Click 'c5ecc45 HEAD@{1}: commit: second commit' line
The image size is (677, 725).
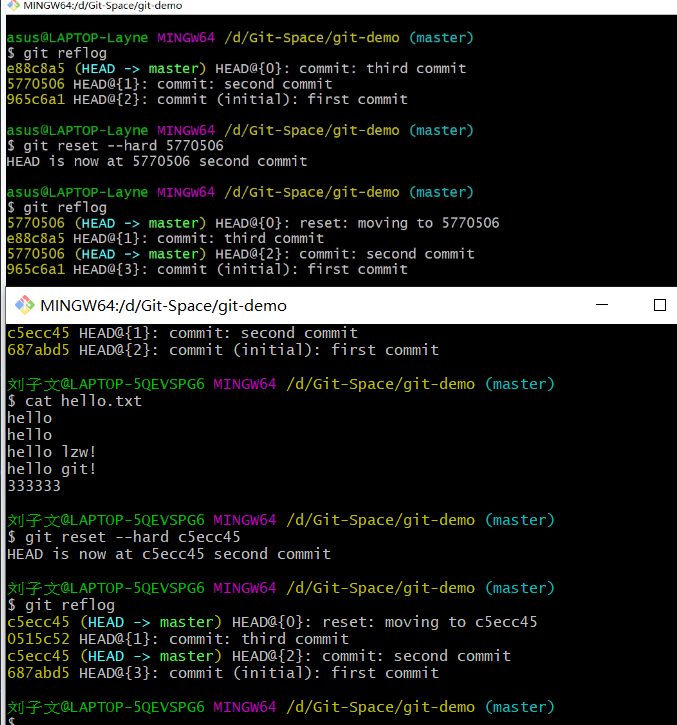[x=183, y=333]
